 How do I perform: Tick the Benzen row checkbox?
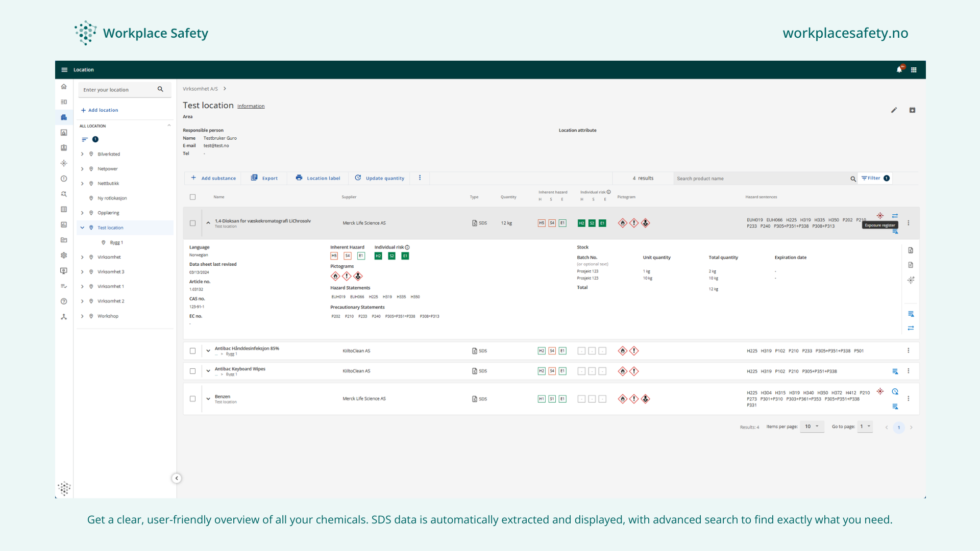click(192, 399)
